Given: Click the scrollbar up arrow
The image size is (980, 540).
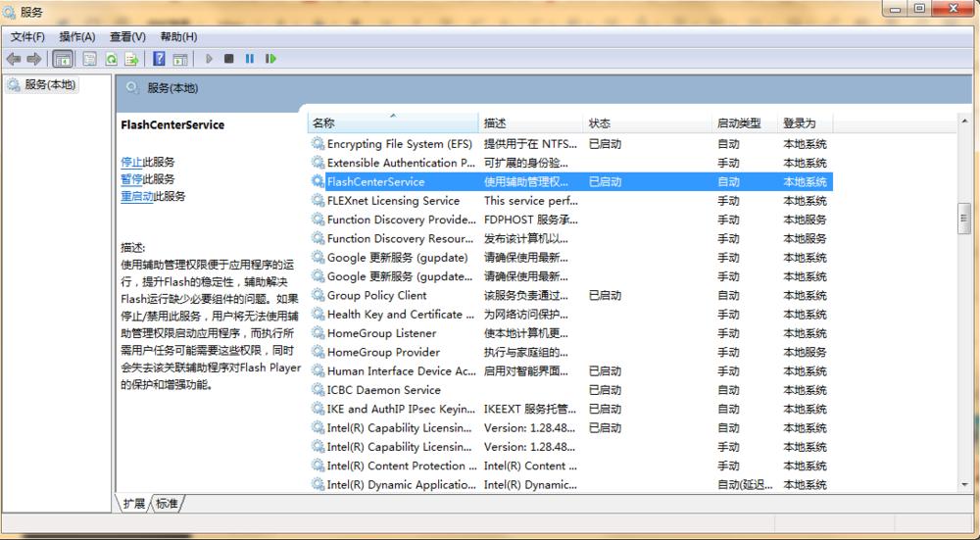Looking at the screenshot, I should 963,121.
